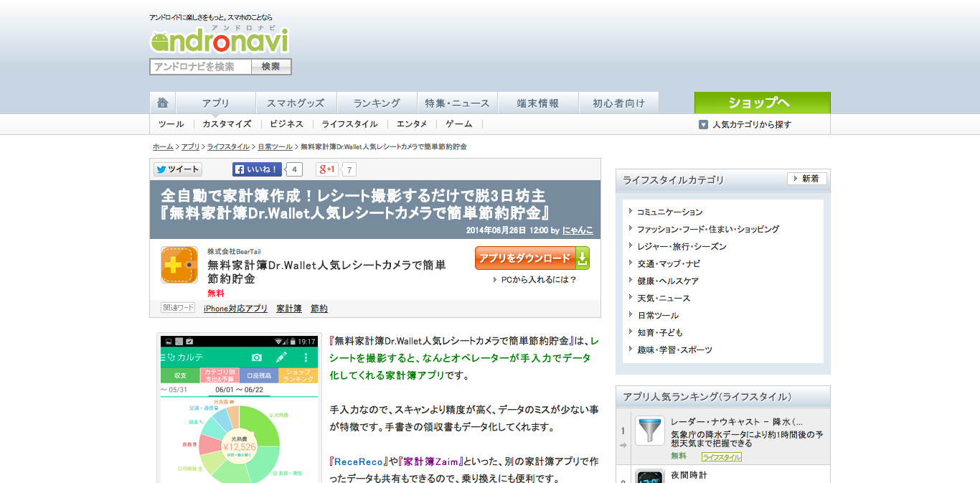The image size is (980, 483).
Task: Go to home via house icon
Action: [163, 103]
